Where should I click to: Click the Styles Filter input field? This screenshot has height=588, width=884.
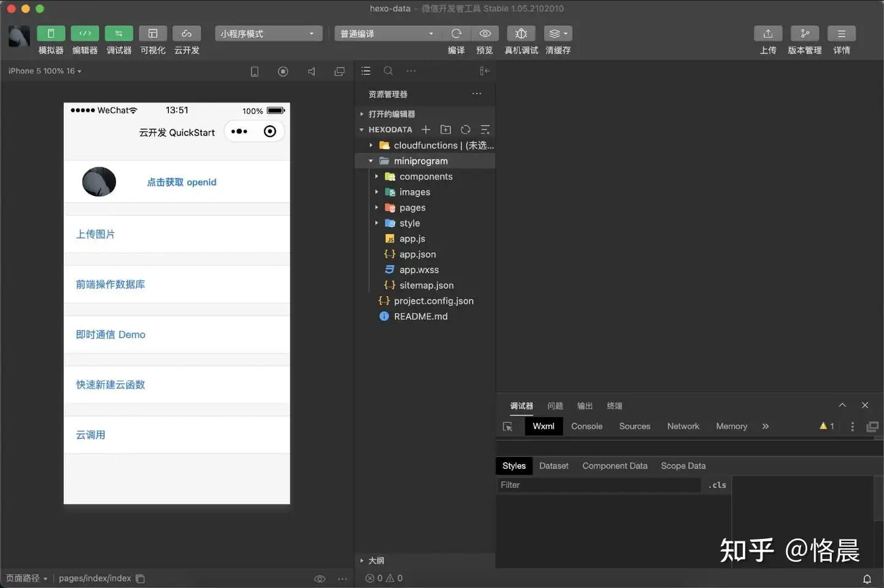click(599, 485)
